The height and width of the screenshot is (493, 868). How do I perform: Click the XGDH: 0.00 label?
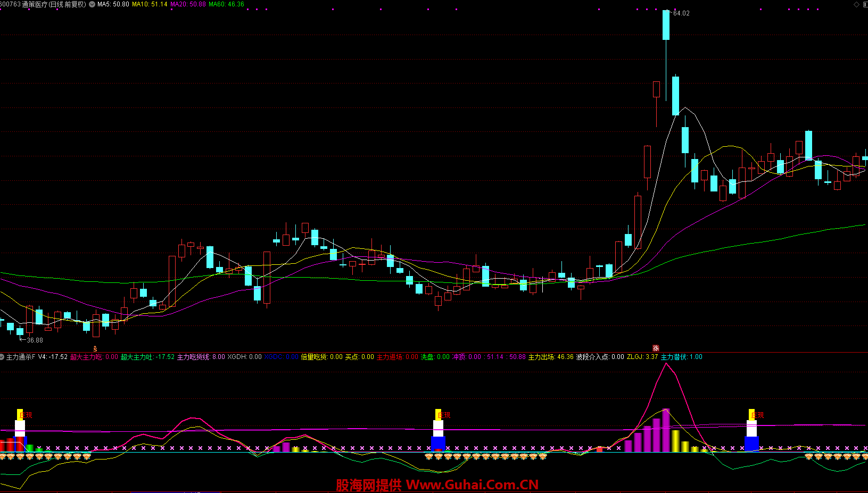pos(245,357)
